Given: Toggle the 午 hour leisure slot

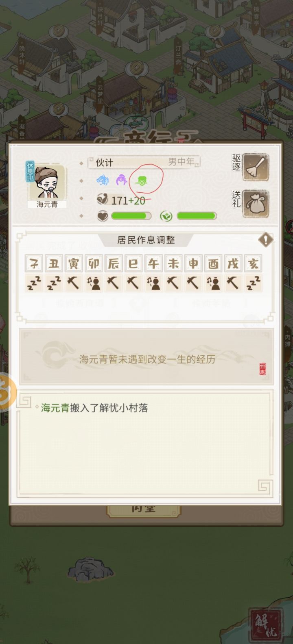Looking at the screenshot, I should (x=153, y=283).
